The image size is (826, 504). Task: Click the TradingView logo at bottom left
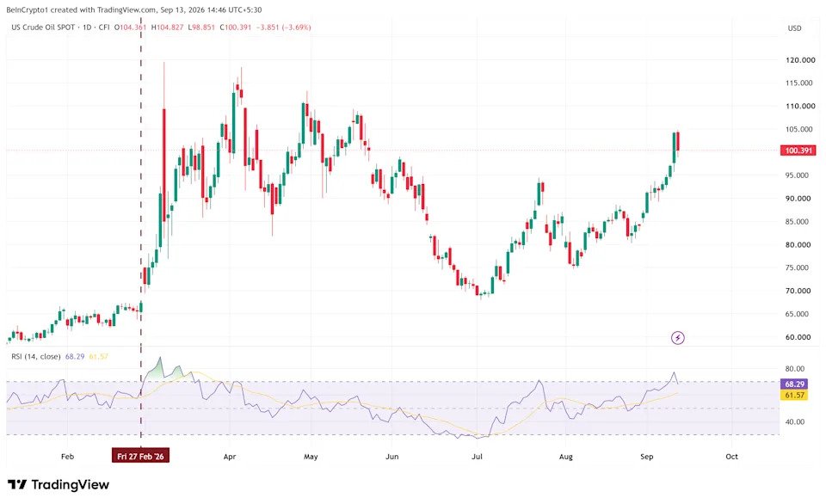(x=59, y=484)
